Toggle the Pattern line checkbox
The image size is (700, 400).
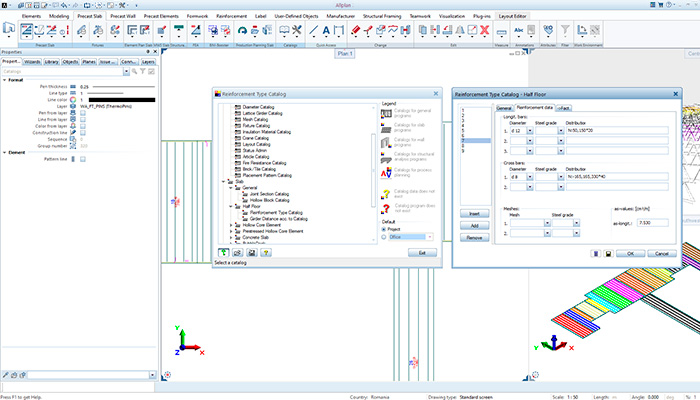click(x=82, y=160)
